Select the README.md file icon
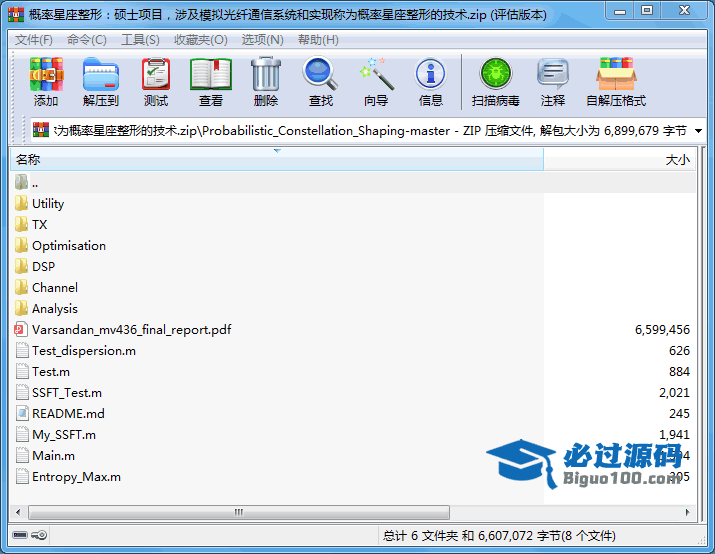Viewport: 715px width, 554px height. point(21,413)
